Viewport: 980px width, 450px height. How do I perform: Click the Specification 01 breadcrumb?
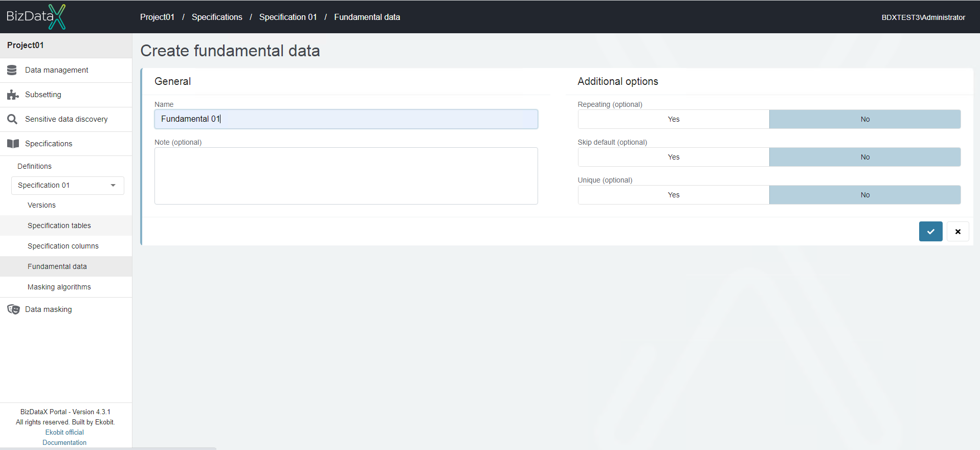tap(288, 17)
